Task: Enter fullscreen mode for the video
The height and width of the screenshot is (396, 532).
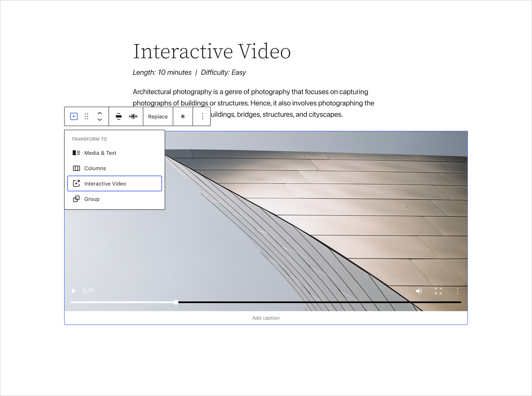Action: pyautogui.click(x=438, y=291)
